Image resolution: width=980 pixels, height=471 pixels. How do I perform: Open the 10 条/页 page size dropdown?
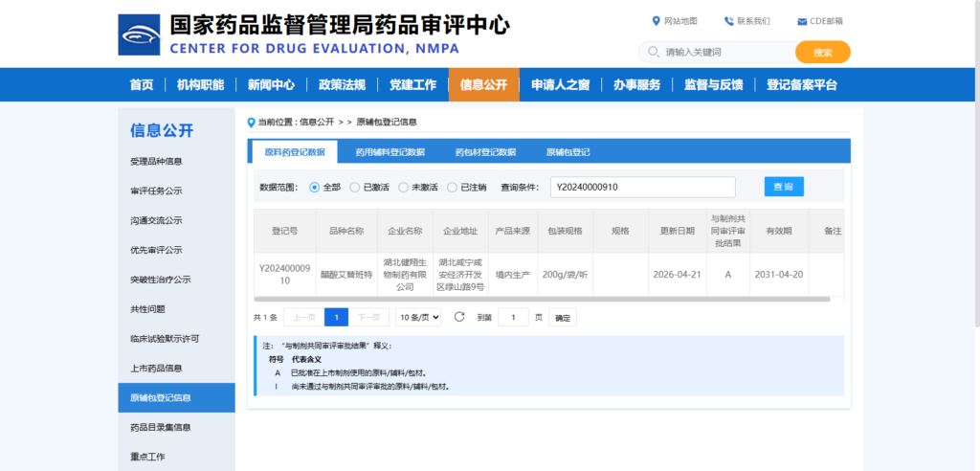pos(418,317)
